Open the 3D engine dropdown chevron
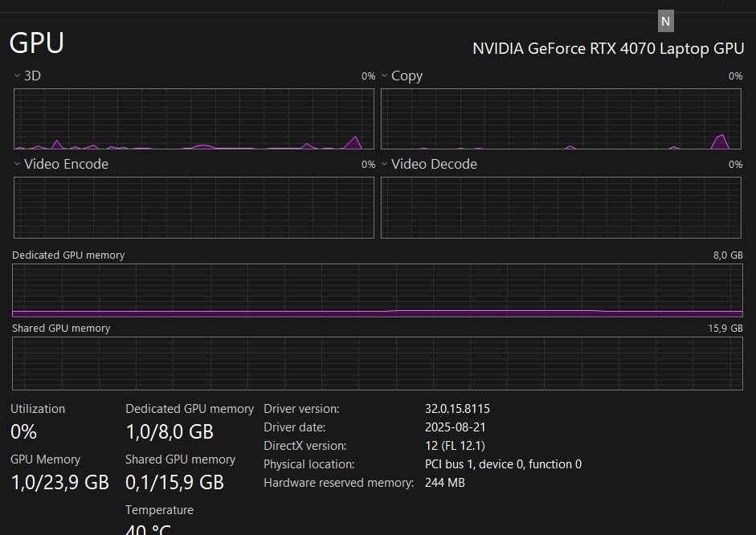 click(18, 76)
